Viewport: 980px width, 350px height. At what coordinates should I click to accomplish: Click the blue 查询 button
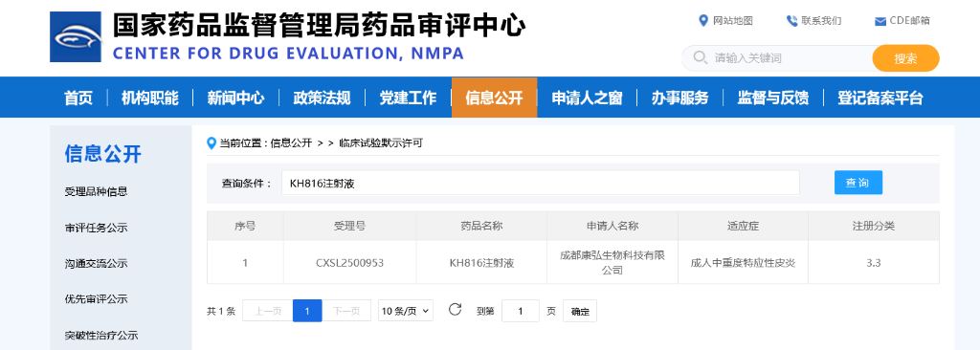(858, 183)
